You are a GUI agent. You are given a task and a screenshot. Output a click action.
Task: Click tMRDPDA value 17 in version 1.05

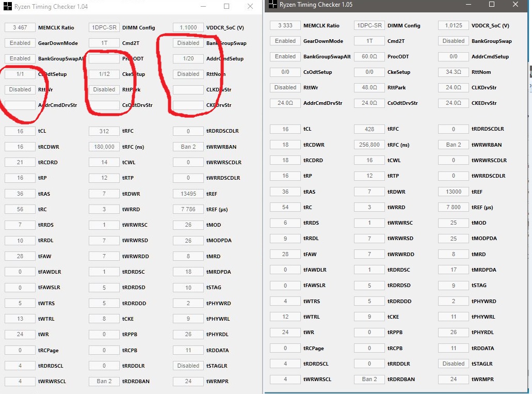(x=454, y=270)
